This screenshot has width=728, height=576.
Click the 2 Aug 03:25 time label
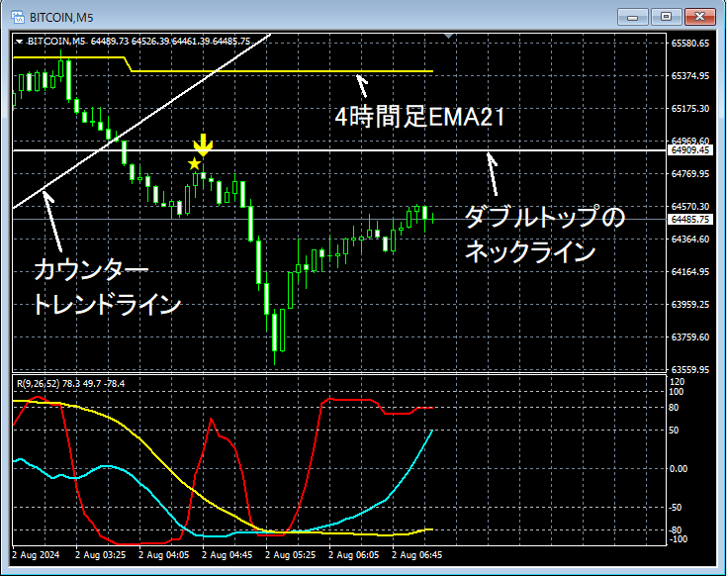click(x=100, y=555)
